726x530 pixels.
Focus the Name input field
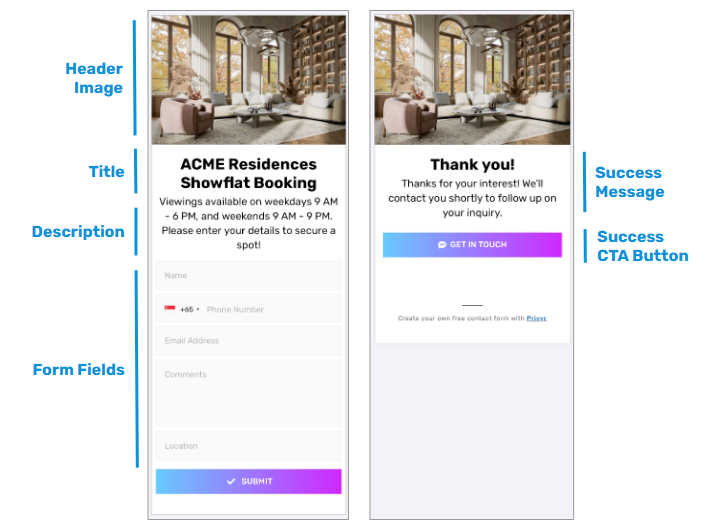(x=248, y=276)
